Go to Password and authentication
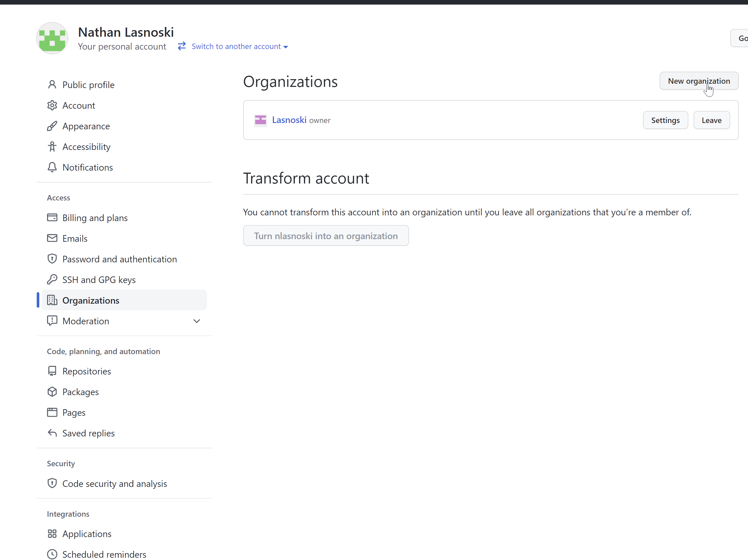This screenshot has height=560, width=748. [x=119, y=259]
